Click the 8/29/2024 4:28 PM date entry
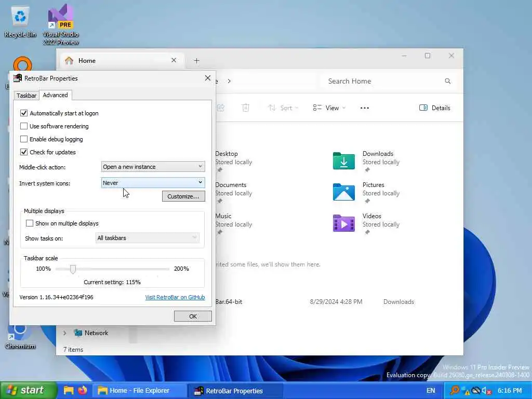This screenshot has height=399, width=532. tap(336, 302)
